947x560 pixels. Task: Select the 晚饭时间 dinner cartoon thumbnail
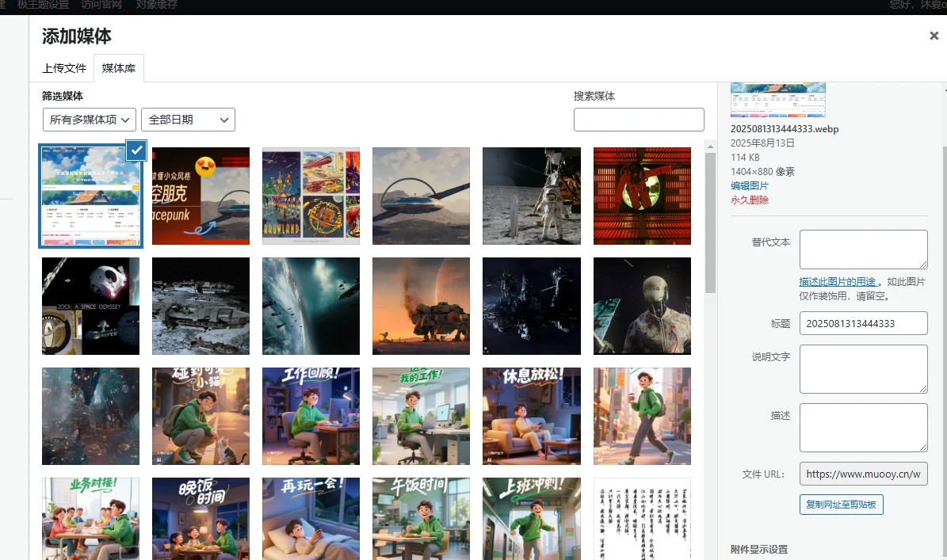tap(200, 519)
